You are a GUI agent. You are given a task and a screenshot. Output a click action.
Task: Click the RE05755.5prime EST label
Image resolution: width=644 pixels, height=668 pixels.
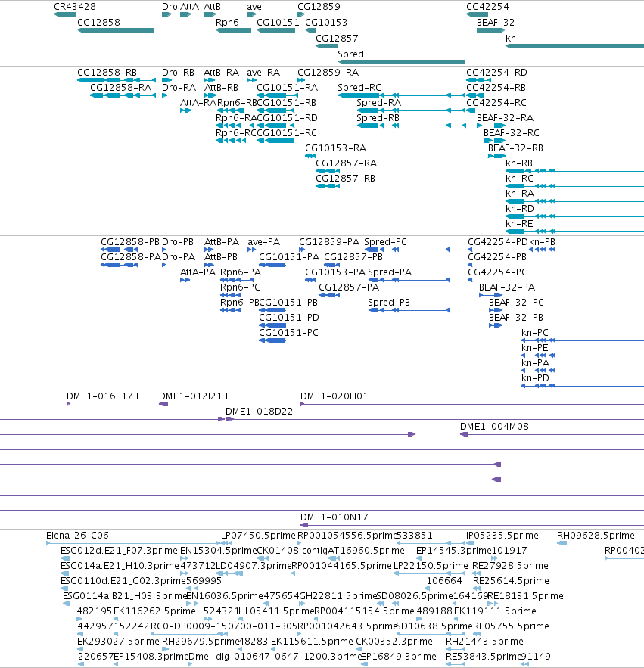click(x=511, y=626)
